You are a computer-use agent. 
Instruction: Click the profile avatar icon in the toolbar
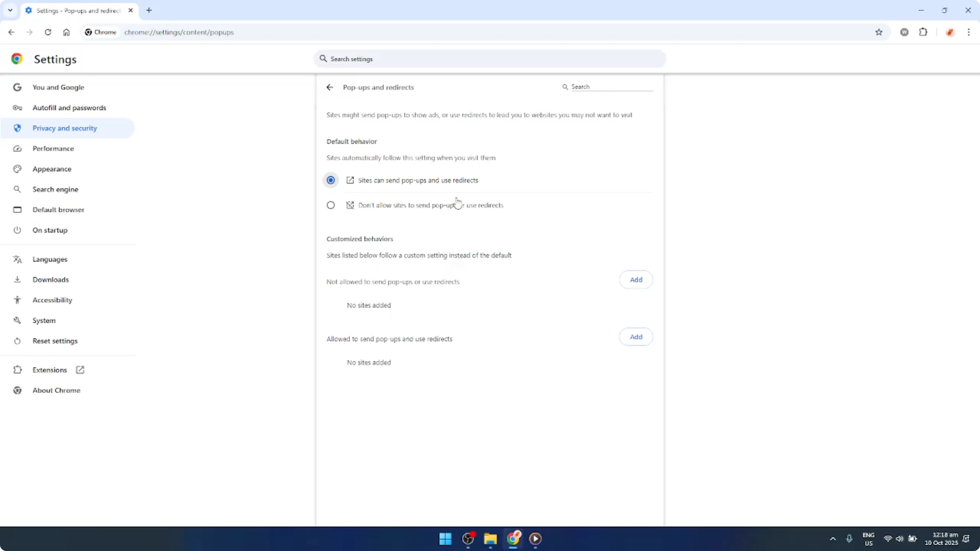pyautogui.click(x=950, y=32)
